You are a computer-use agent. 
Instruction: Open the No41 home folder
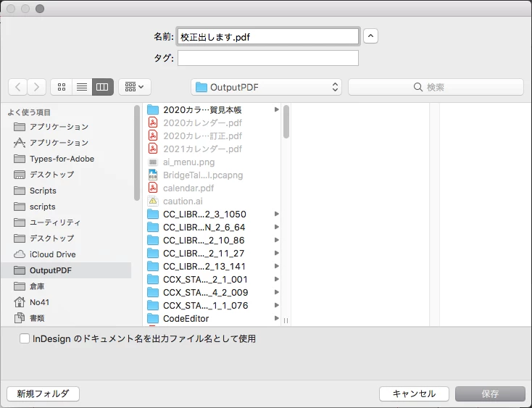[66, 302]
